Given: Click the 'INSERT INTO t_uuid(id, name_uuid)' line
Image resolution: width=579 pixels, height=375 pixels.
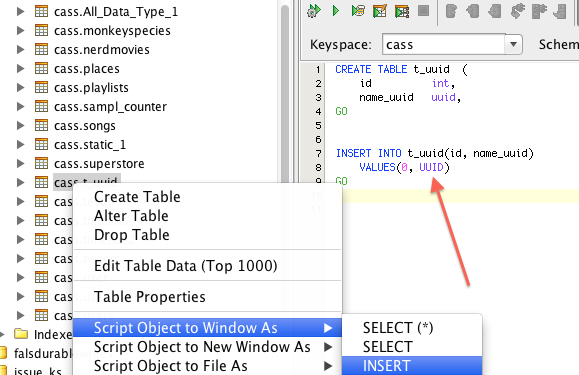Looking at the screenshot, I should 435,153.
